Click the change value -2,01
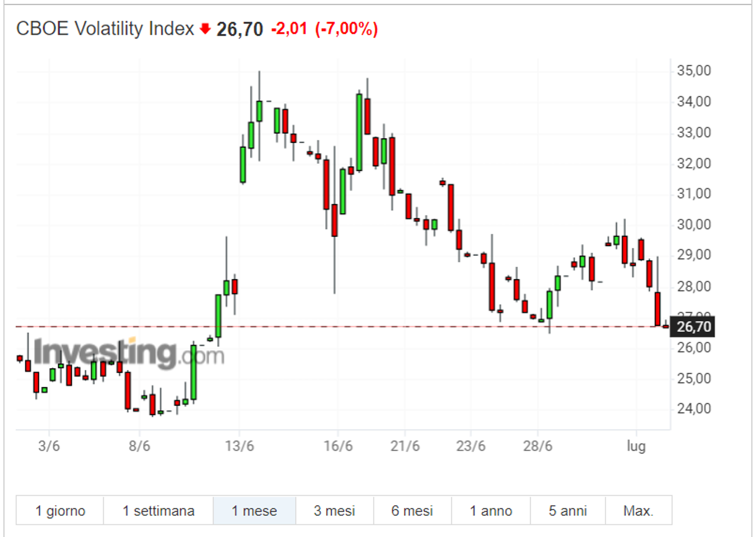 [x=289, y=29]
